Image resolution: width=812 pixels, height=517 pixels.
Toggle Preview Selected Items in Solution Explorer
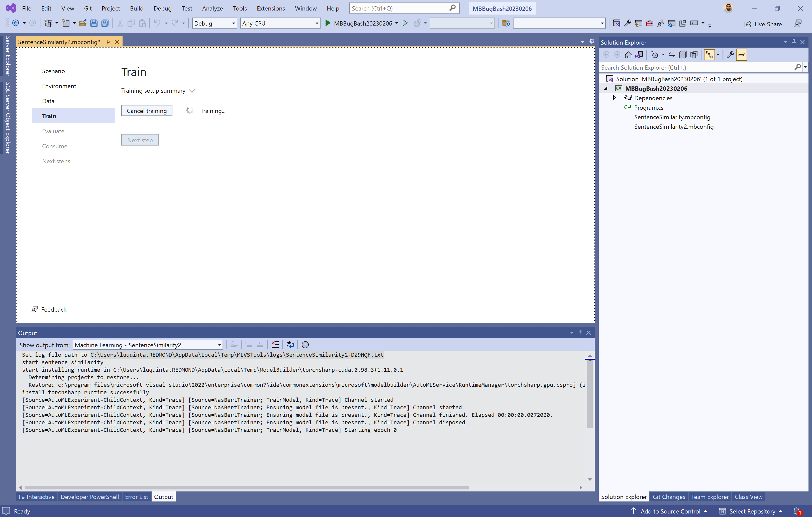pyautogui.click(x=742, y=55)
